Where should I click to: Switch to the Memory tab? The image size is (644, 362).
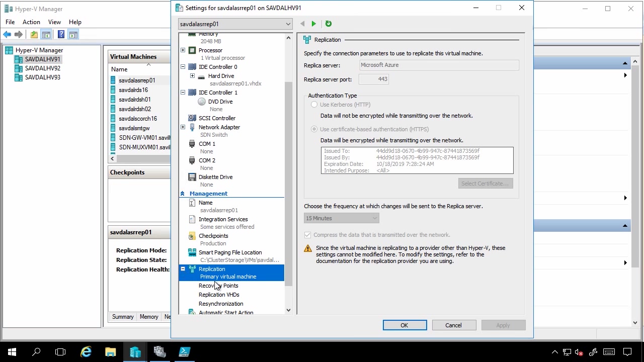point(149,317)
